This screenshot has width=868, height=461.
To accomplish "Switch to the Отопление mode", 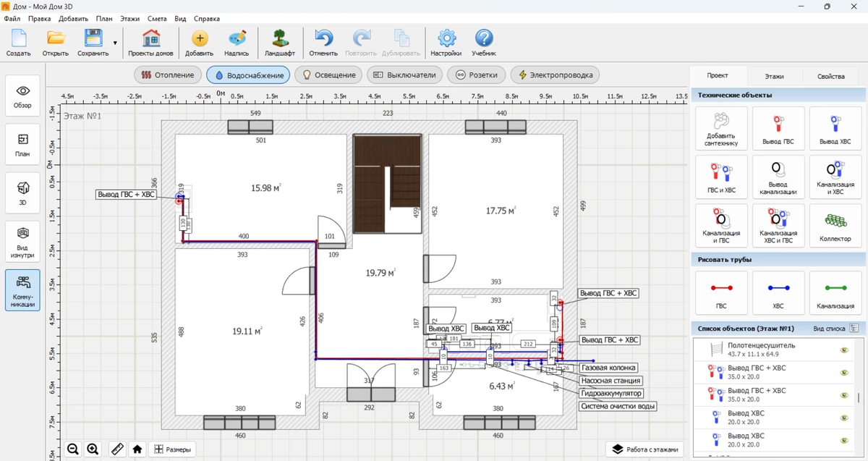I will (167, 75).
